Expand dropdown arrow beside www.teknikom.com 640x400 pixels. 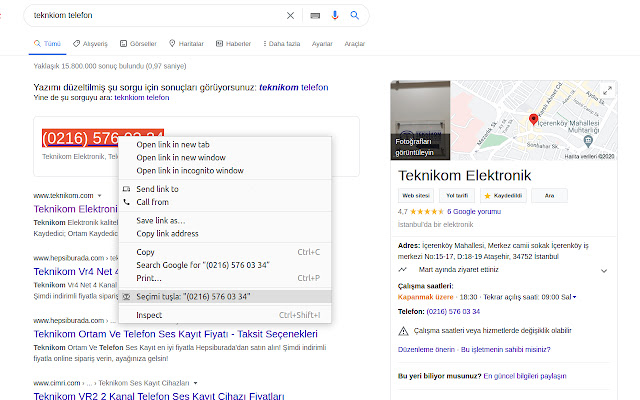coord(99,196)
